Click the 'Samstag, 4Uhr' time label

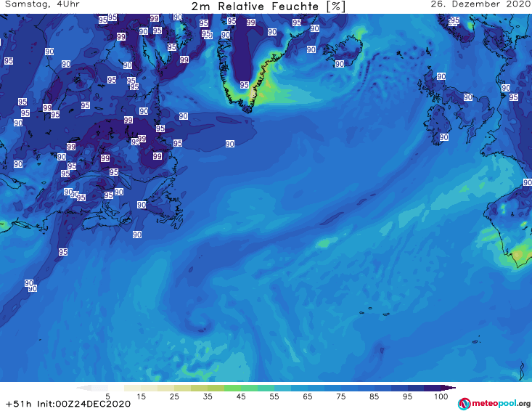42,4
